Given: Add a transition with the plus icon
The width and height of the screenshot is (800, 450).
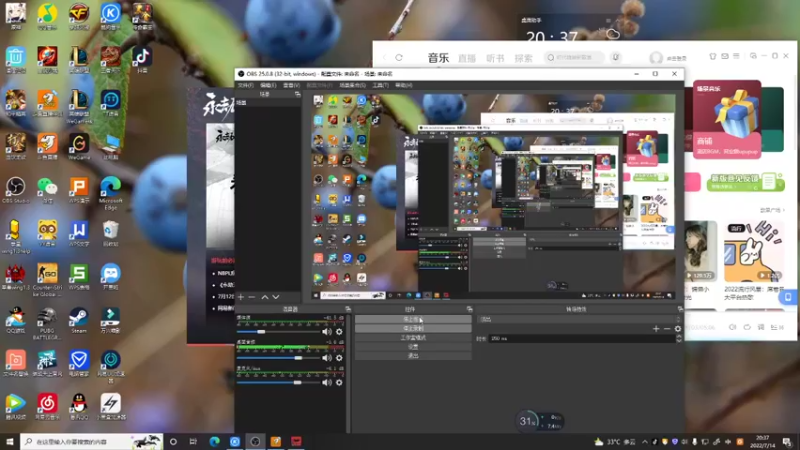Looking at the screenshot, I should [656, 329].
